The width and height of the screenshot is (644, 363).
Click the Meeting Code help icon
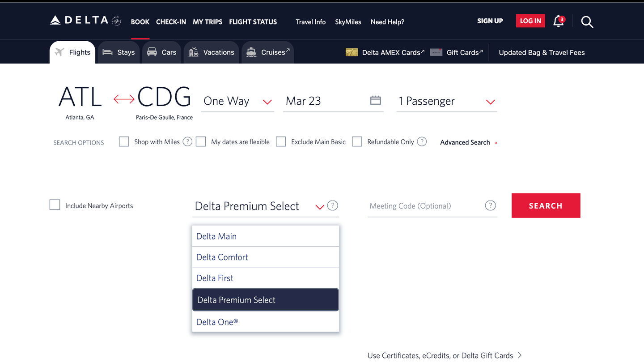pos(490,205)
